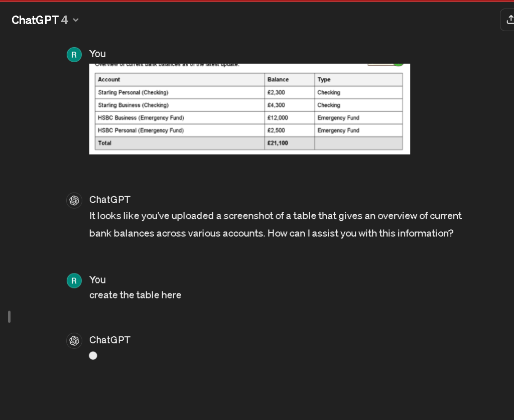
Task: Click the white loading dot indicator
Action: click(x=93, y=356)
